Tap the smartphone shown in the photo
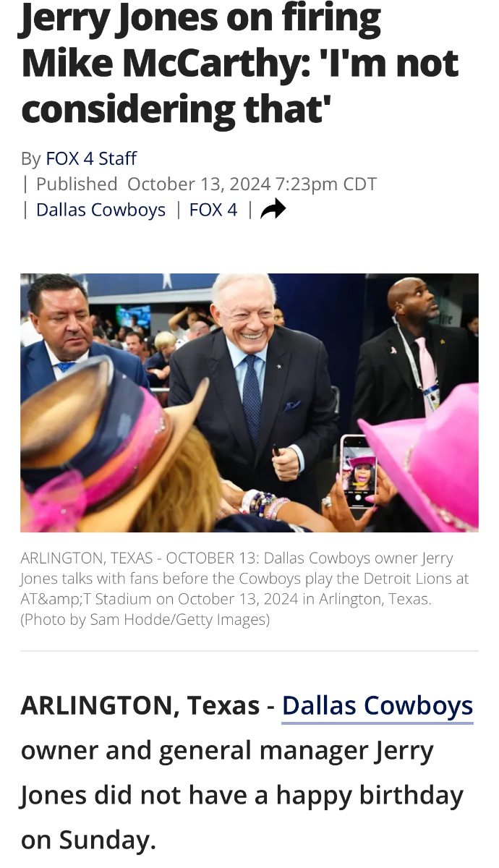 pos(358,473)
